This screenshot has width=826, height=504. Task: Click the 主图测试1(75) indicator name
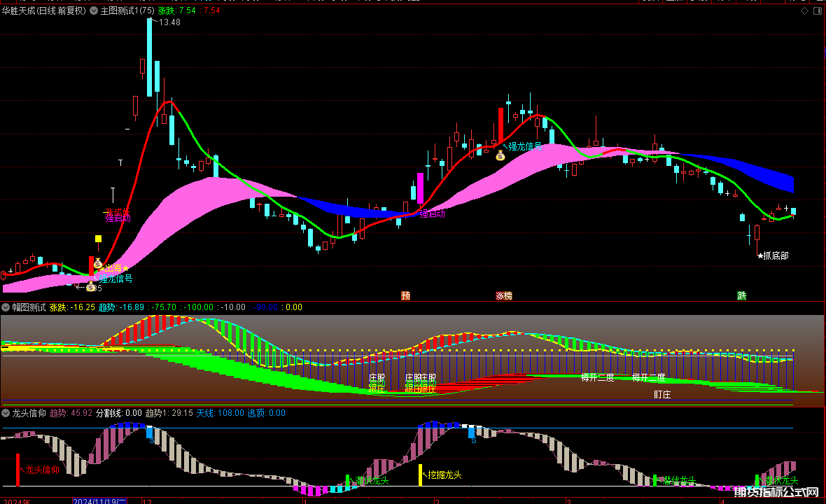(x=127, y=10)
